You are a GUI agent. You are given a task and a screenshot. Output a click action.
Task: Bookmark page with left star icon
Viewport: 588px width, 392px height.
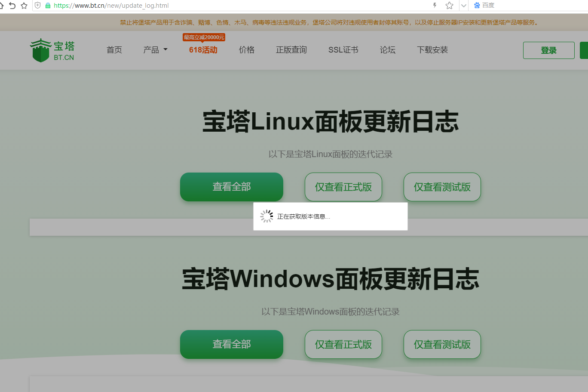click(24, 6)
